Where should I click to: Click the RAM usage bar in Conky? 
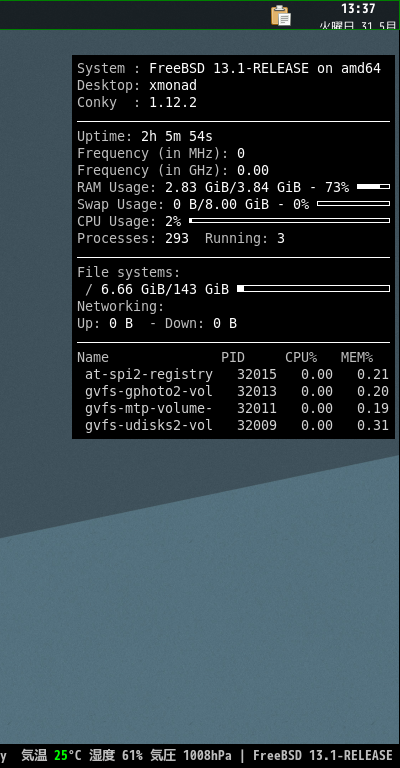click(374, 187)
